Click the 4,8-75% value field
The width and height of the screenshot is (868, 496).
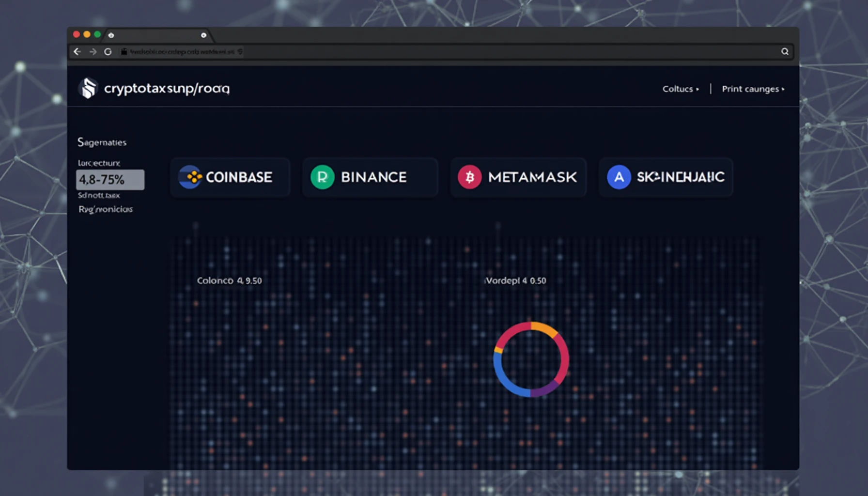(110, 180)
